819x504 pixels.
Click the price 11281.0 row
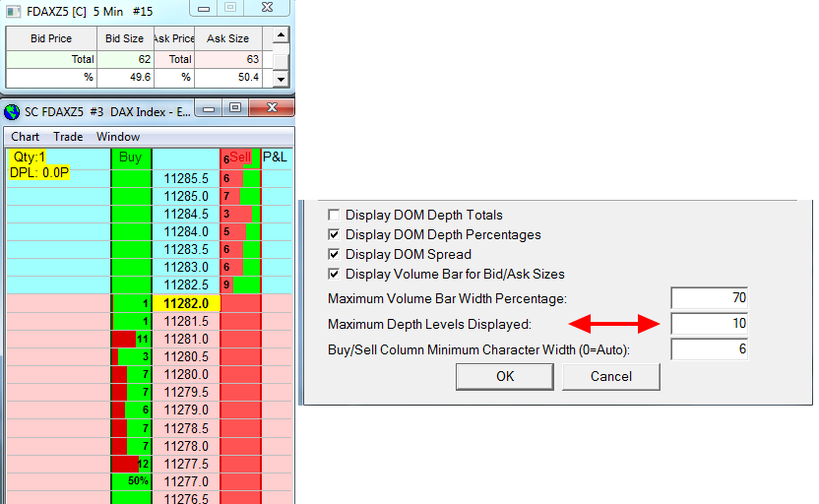pyautogui.click(x=186, y=339)
